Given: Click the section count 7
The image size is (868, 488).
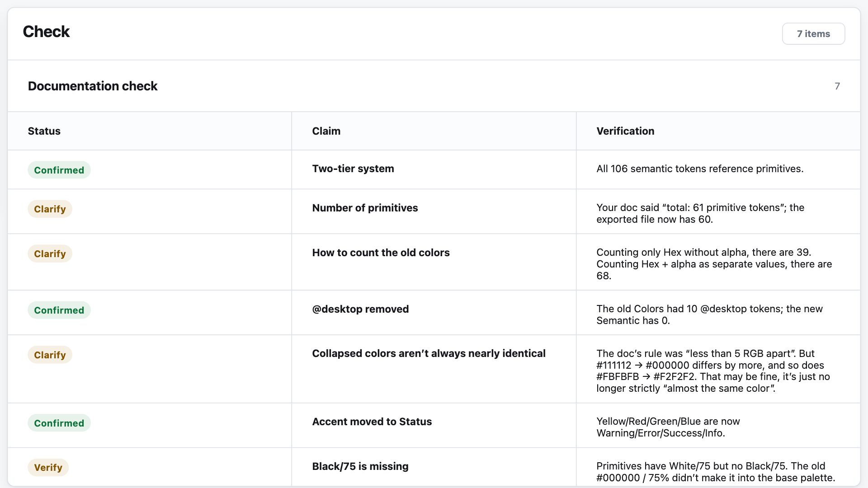Looking at the screenshot, I should pyautogui.click(x=837, y=86).
